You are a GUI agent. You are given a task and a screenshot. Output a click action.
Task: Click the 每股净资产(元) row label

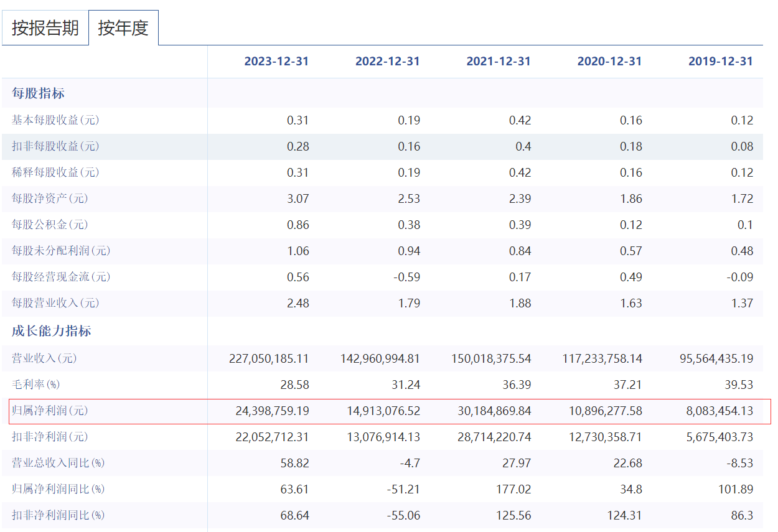click(50, 198)
